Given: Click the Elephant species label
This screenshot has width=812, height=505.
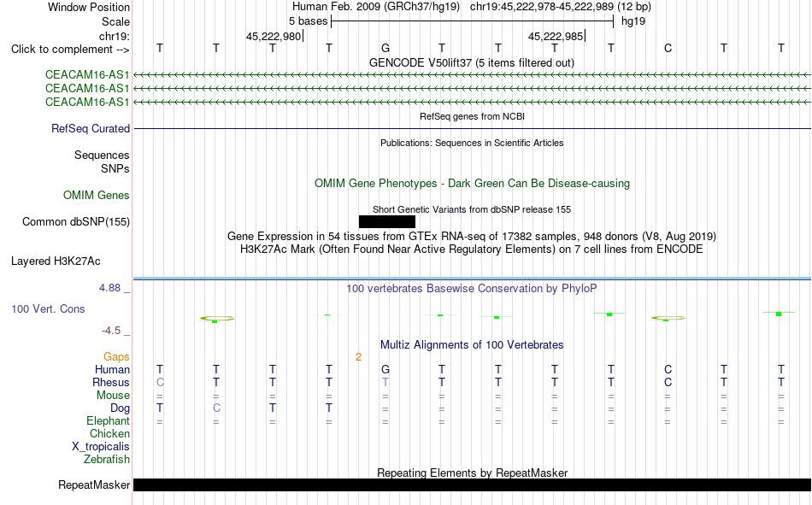Looking at the screenshot, I should [108, 421].
